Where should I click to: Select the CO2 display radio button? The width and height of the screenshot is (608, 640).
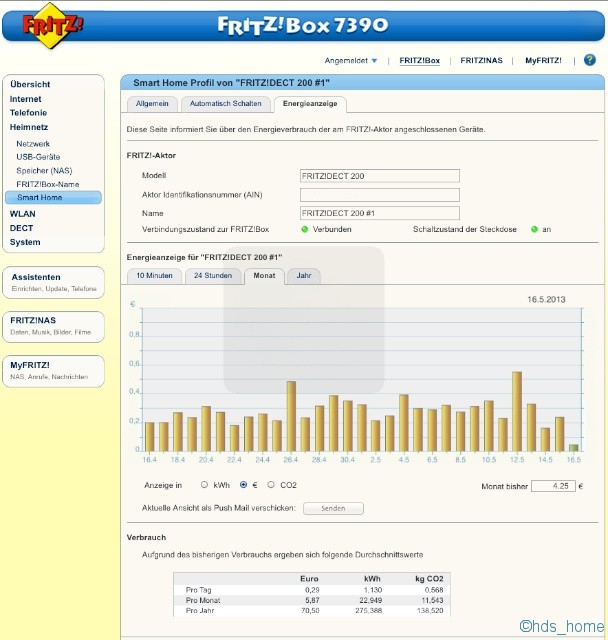271,484
